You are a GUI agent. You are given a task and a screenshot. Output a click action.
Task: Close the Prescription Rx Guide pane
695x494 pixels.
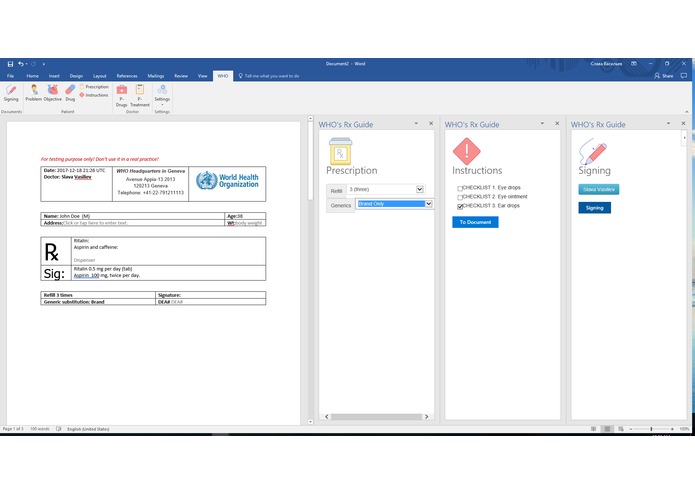coord(431,124)
